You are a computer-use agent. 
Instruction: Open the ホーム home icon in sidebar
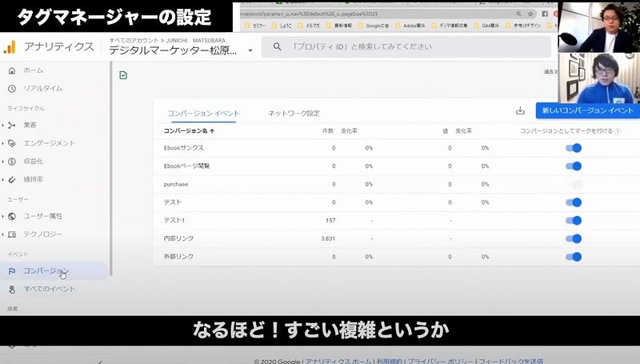click(12, 70)
